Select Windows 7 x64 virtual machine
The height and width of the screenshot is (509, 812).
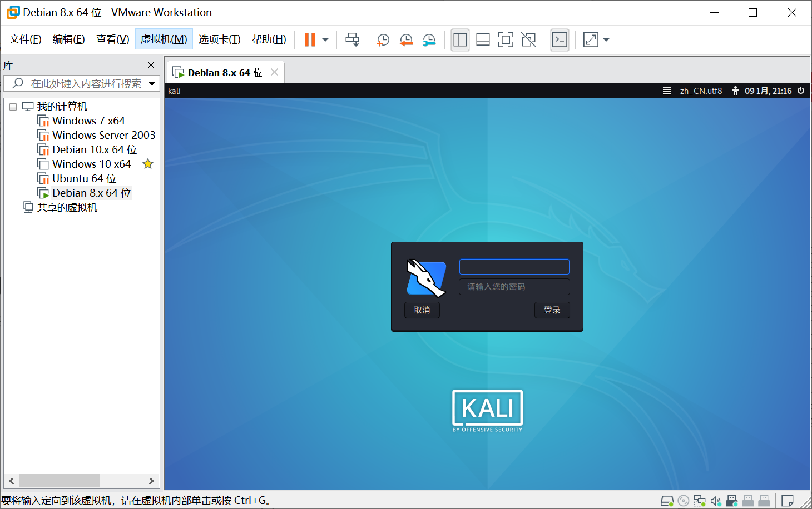88,121
